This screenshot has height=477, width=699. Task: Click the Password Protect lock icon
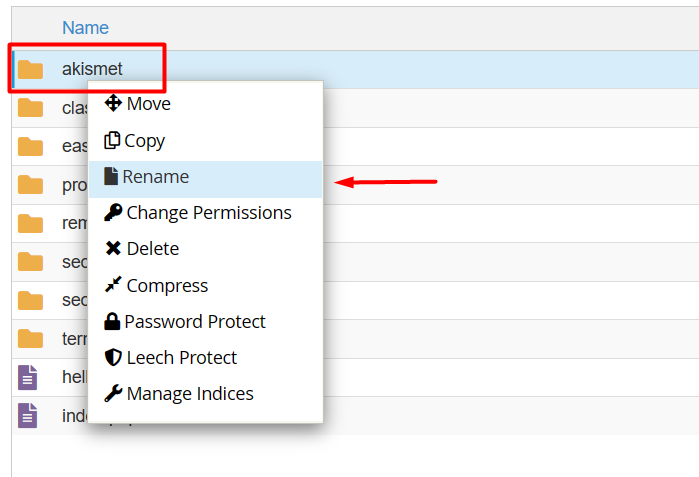click(112, 322)
